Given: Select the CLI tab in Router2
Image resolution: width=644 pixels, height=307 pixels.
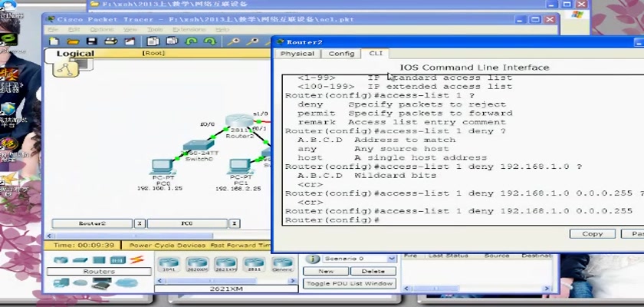Looking at the screenshot, I should 376,54.
